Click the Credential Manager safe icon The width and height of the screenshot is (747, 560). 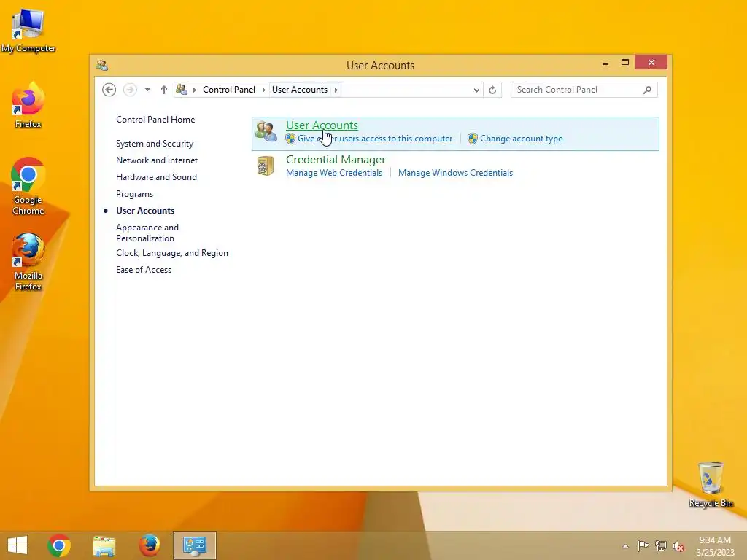pos(266,166)
